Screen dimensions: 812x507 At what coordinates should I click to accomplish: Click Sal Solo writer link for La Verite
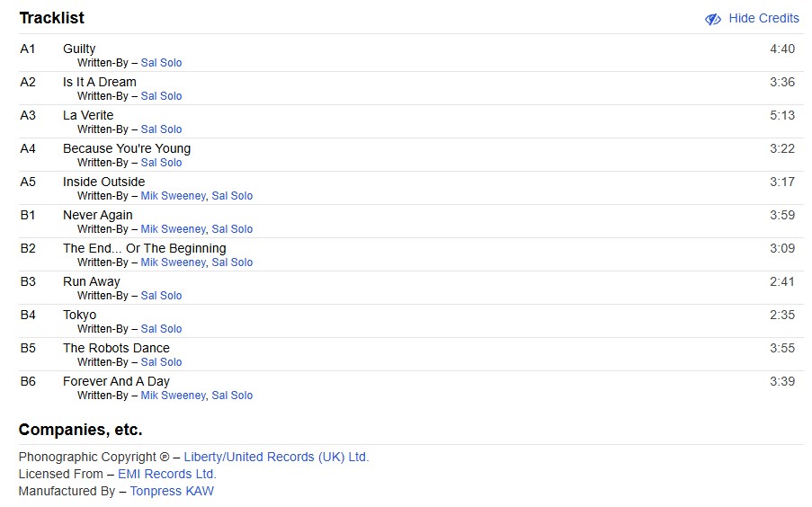(161, 129)
